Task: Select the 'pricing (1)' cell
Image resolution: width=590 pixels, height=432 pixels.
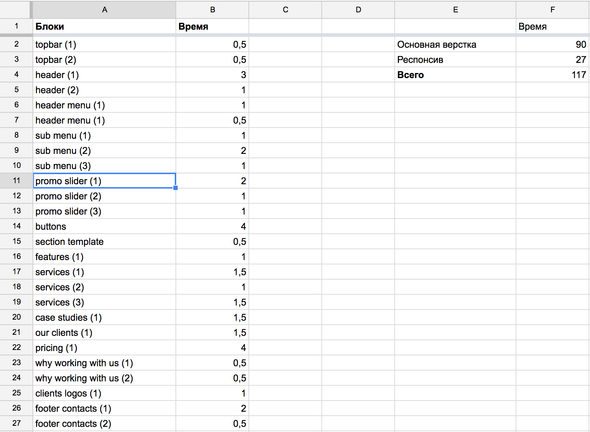Action: pyautogui.click(x=104, y=348)
